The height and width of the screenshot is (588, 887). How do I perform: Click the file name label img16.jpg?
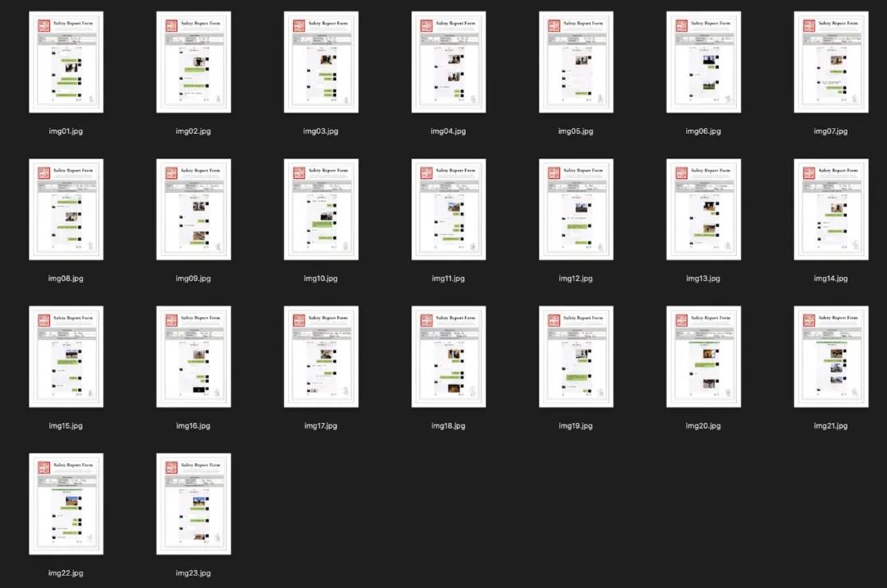coord(193,425)
